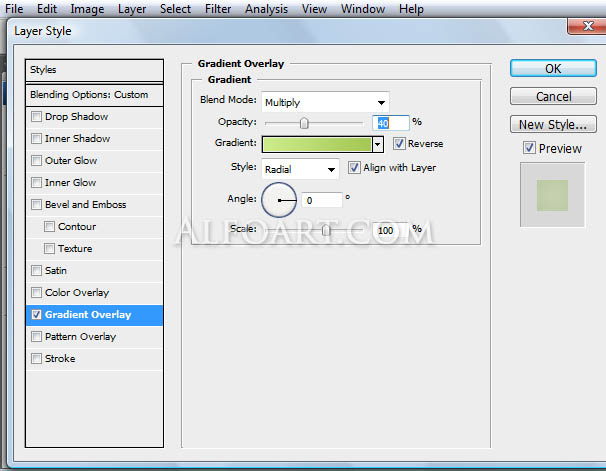Open the Filter menu
606x471 pixels.
coord(218,9)
